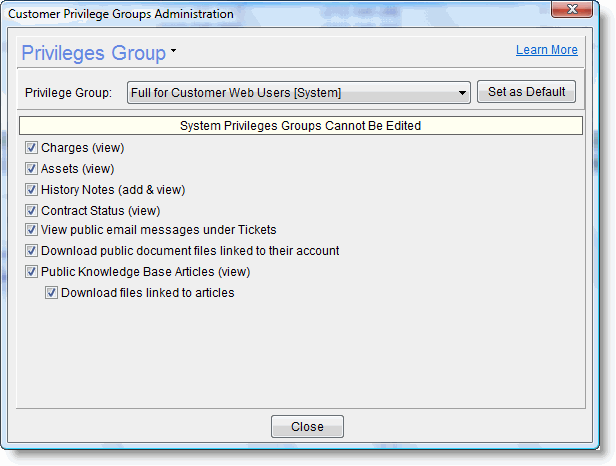Click the Customer Privilege Groups Administration title bar
The height and width of the screenshot is (466, 616).
200,14
